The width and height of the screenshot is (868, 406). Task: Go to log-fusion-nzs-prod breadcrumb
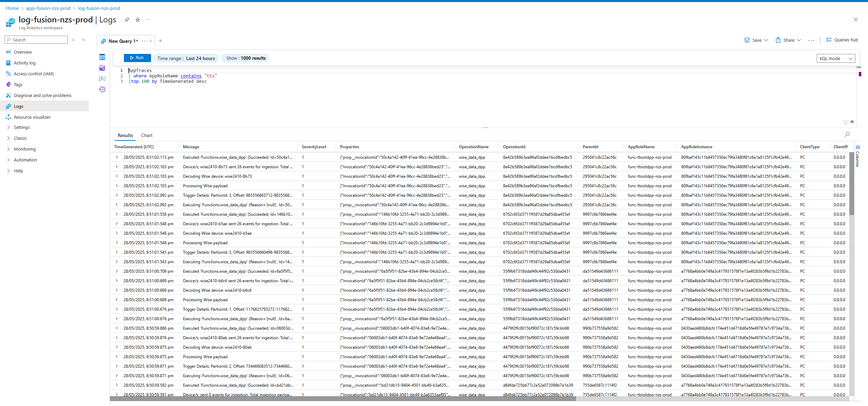99,8
